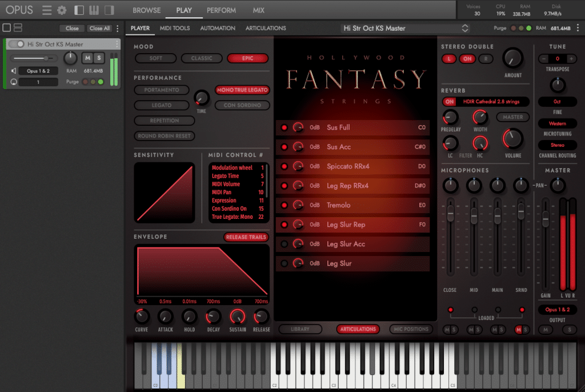The image size is (585, 392).
Task: Show the LIBRARY view button
Action: 300,329
